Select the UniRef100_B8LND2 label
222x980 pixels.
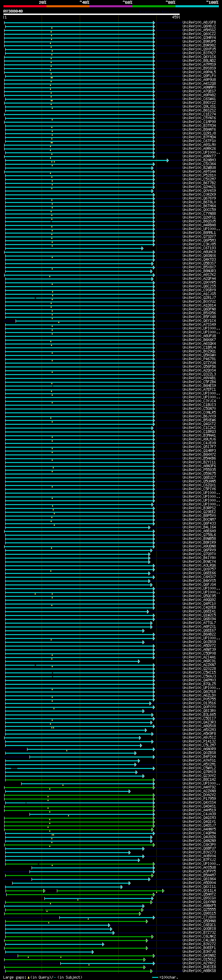click(199, 60)
